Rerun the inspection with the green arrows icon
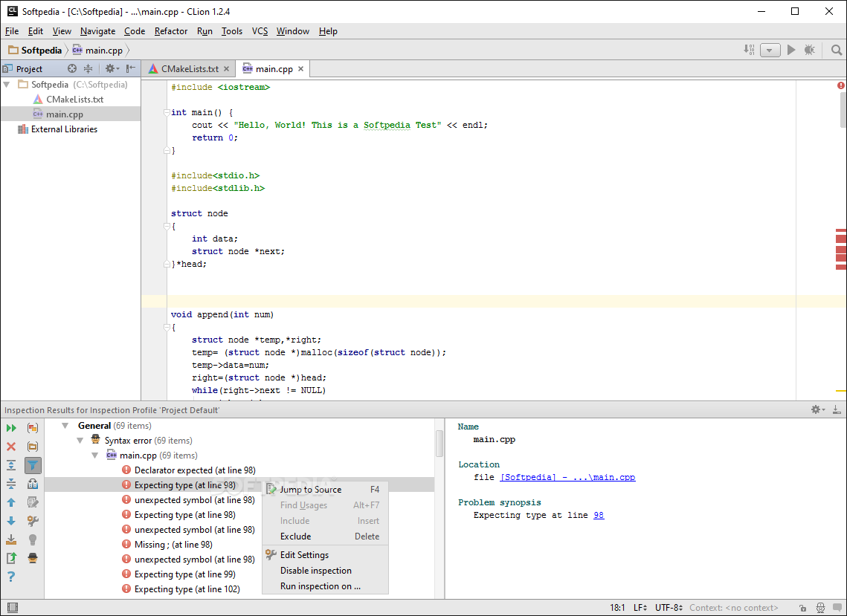This screenshot has height=616, width=847. tap(11, 428)
